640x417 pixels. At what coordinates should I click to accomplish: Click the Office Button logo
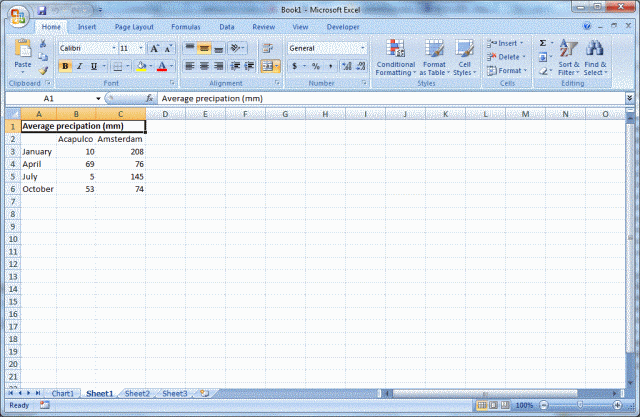click(18, 16)
